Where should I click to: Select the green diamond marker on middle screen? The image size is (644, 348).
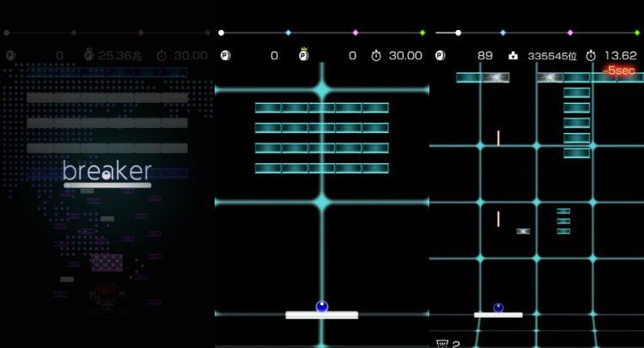tap(422, 33)
